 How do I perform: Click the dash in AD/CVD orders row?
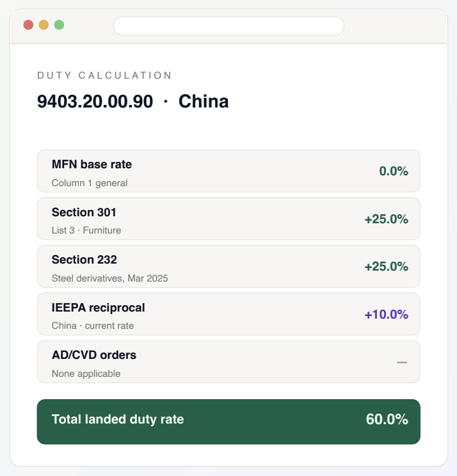coord(402,362)
